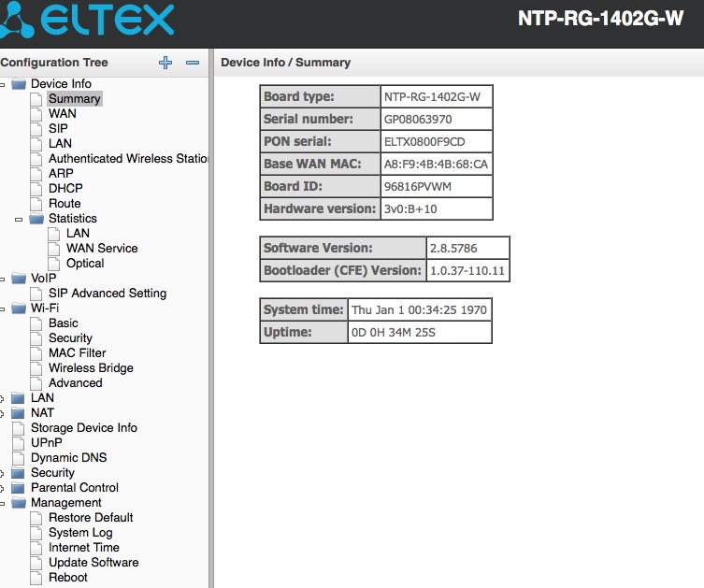This screenshot has width=704, height=588.
Task: Click PON serial value ELTX0800F9CD
Action: click(424, 142)
